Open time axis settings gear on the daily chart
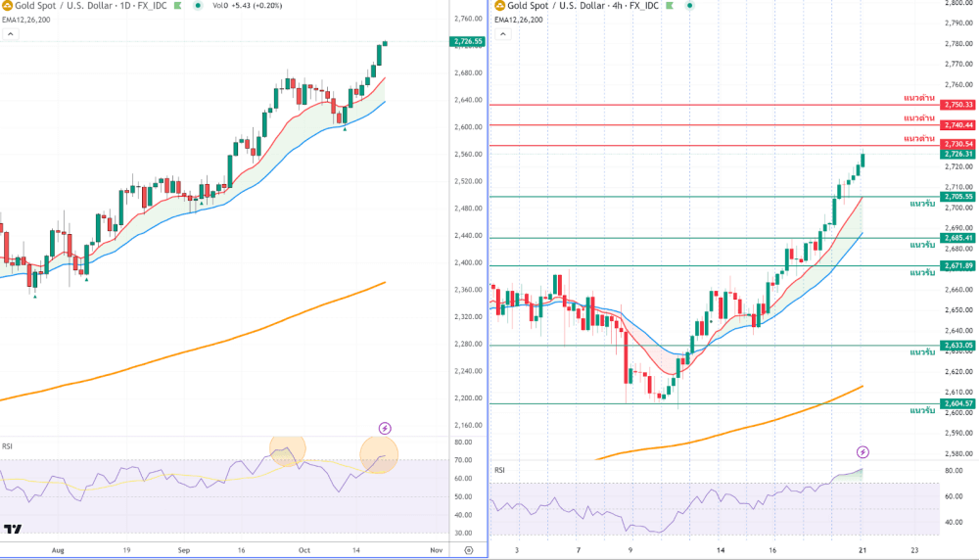 (469, 550)
